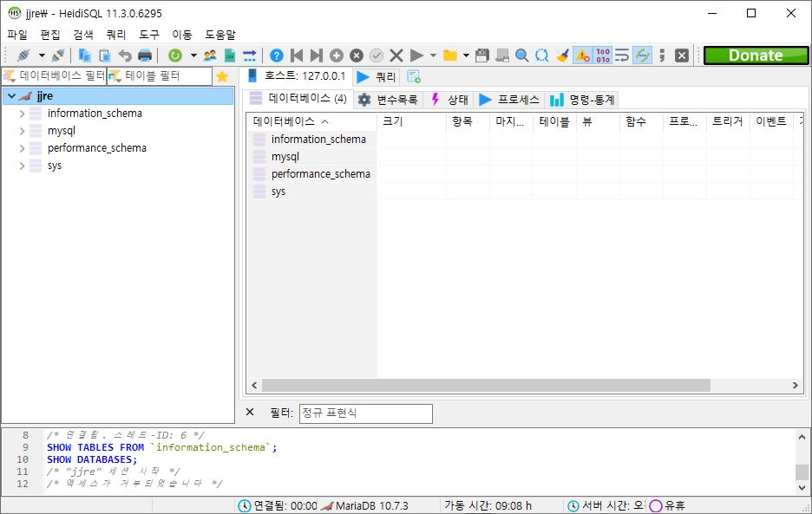
Task: Click the insert row plus icon
Action: tap(337, 55)
